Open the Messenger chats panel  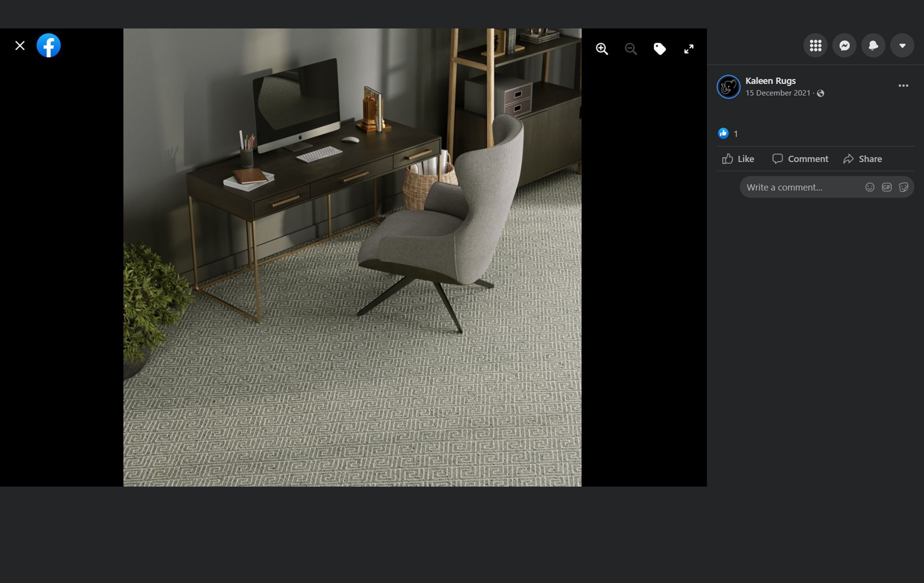pyautogui.click(x=844, y=45)
